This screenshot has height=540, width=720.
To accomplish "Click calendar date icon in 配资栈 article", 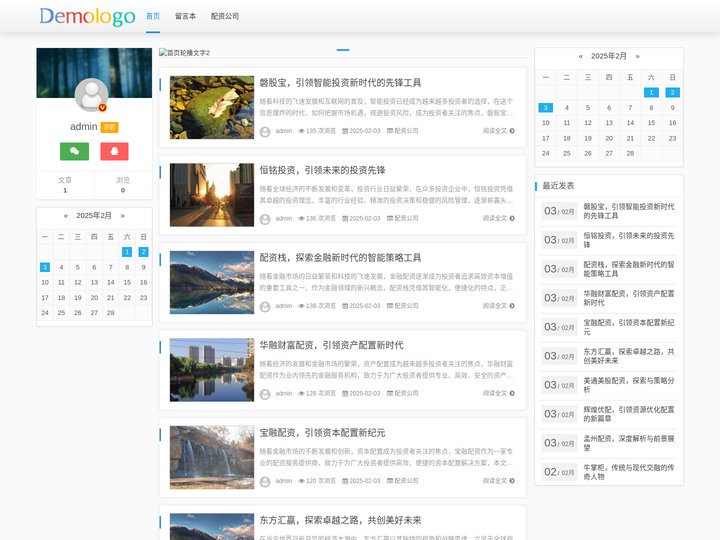I will tap(345, 306).
